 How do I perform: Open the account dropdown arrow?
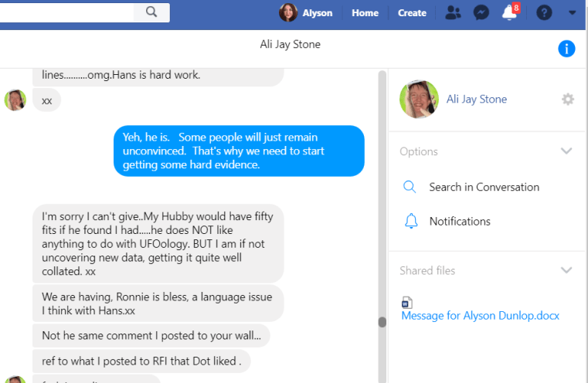[x=572, y=12]
